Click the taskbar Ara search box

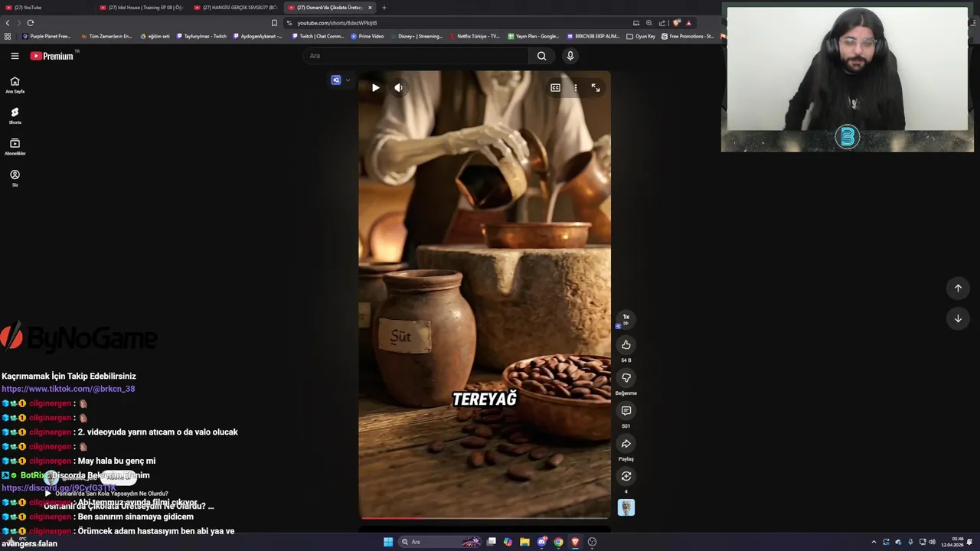tap(440, 542)
